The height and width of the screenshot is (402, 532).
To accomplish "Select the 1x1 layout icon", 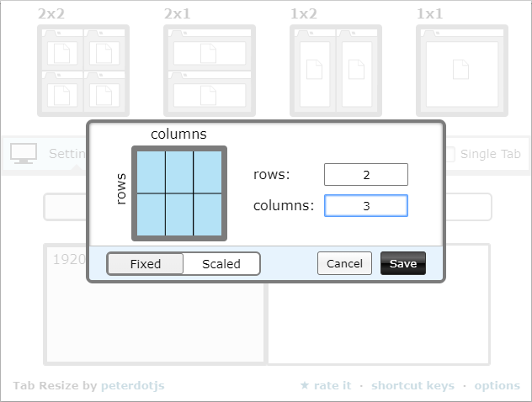I will 462,71.
